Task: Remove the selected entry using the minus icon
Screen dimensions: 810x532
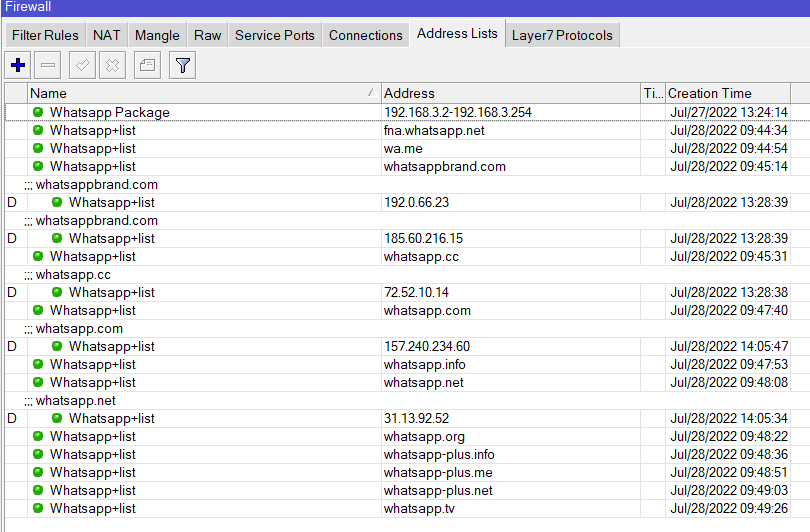Action: click(48, 65)
